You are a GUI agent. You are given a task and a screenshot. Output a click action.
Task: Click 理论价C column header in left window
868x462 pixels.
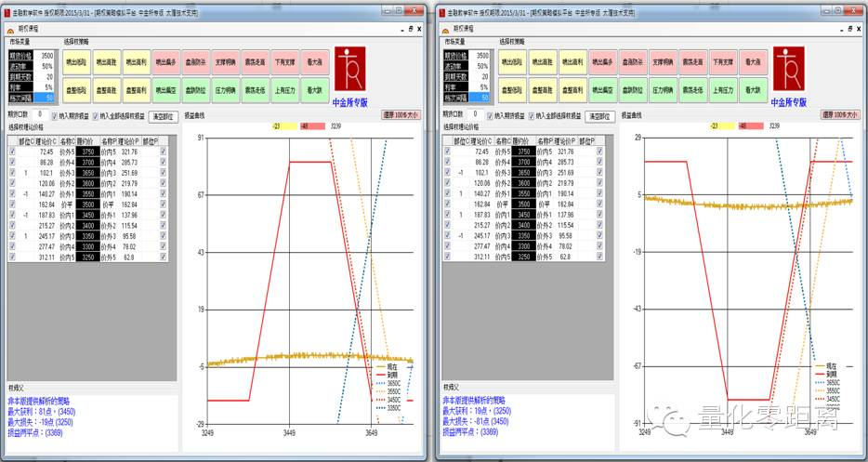pyautogui.click(x=46, y=142)
